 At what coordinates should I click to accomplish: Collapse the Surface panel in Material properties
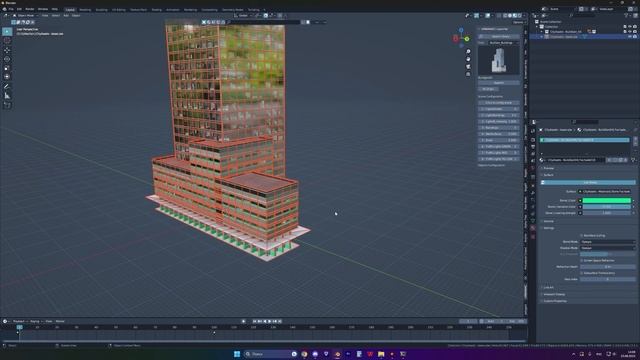point(548,175)
